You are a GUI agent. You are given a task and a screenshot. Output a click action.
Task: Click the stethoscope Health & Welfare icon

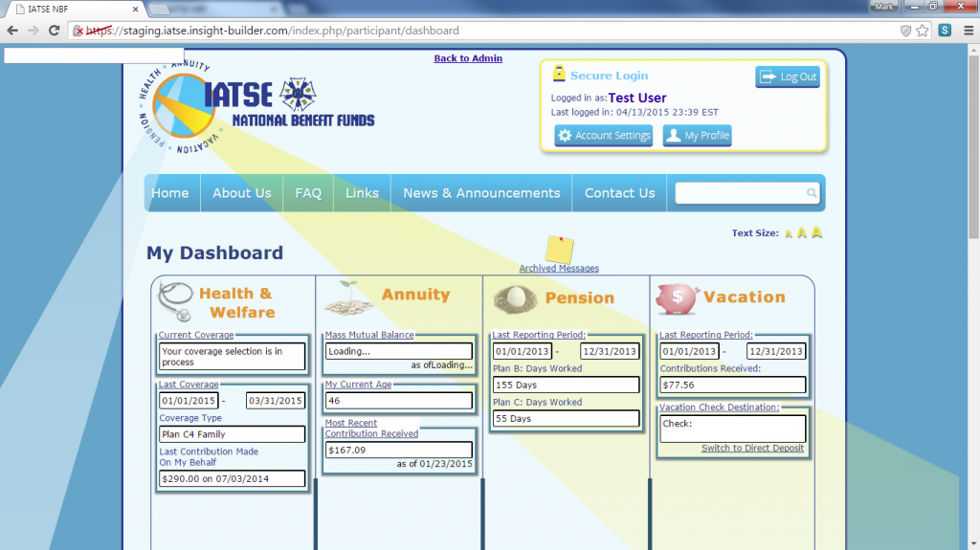[176, 301]
